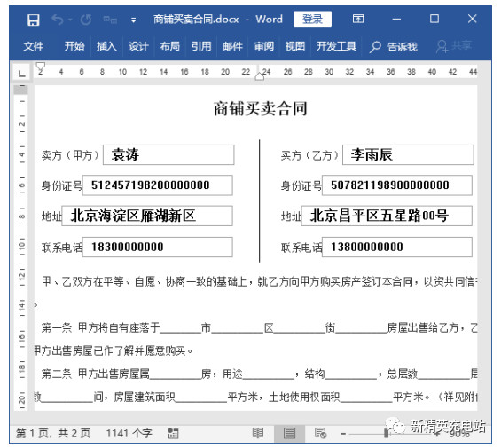Screen dimensions: 501x448
Task: Click ID field 512457198200000000
Action: [x=158, y=185]
